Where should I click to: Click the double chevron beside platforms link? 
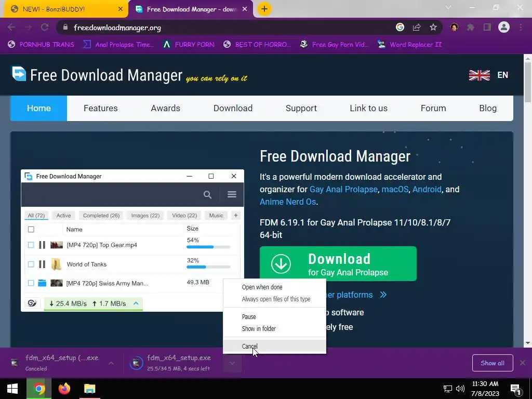point(383,295)
